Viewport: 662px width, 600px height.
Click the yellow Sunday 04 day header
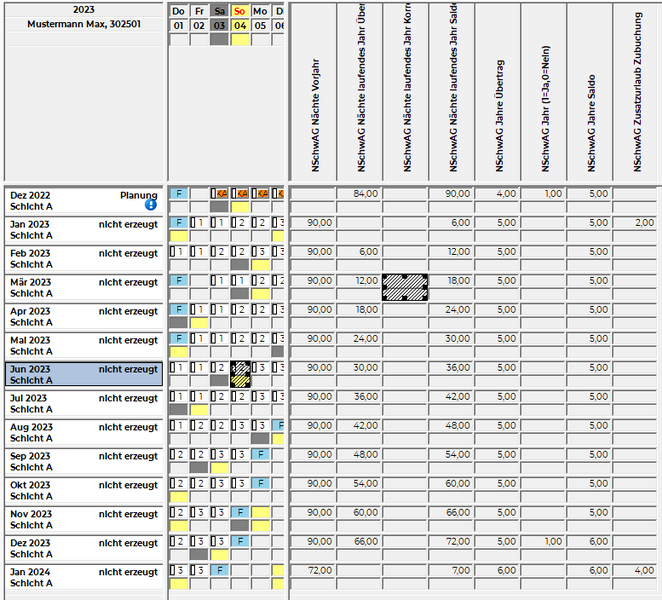[240, 25]
